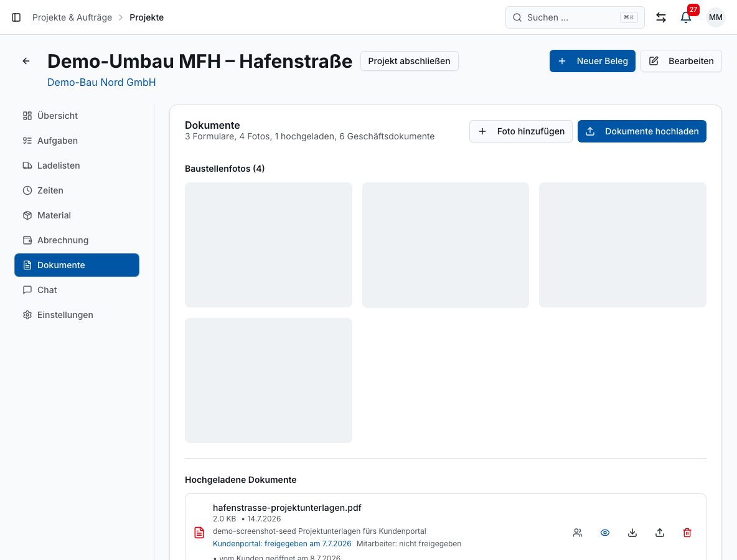Click Foto hinzufügen
737x560 pixels.
pos(521,131)
